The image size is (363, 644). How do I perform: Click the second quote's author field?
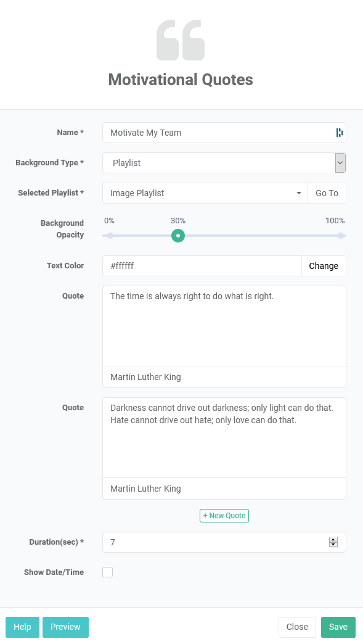pos(224,489)
